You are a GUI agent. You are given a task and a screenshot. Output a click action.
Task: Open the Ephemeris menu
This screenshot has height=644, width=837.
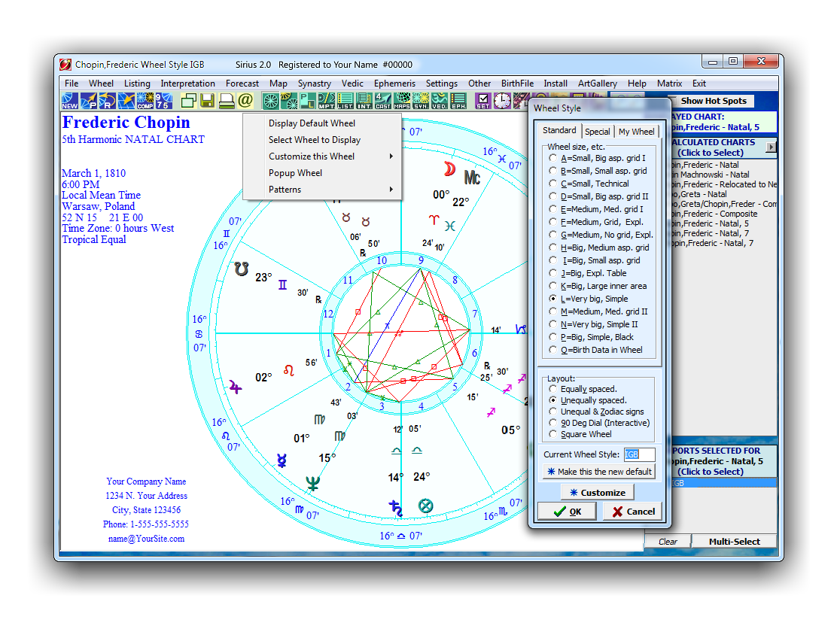pos(394,84)
